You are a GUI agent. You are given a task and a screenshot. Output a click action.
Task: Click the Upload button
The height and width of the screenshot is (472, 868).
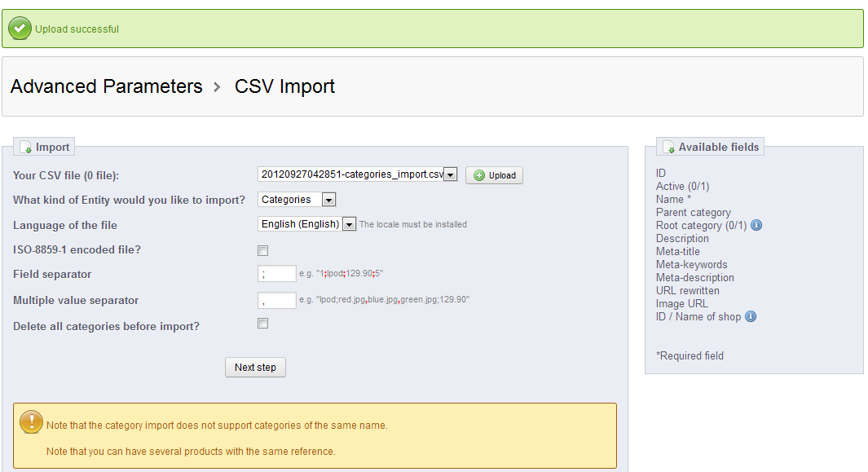click(495, 175)
